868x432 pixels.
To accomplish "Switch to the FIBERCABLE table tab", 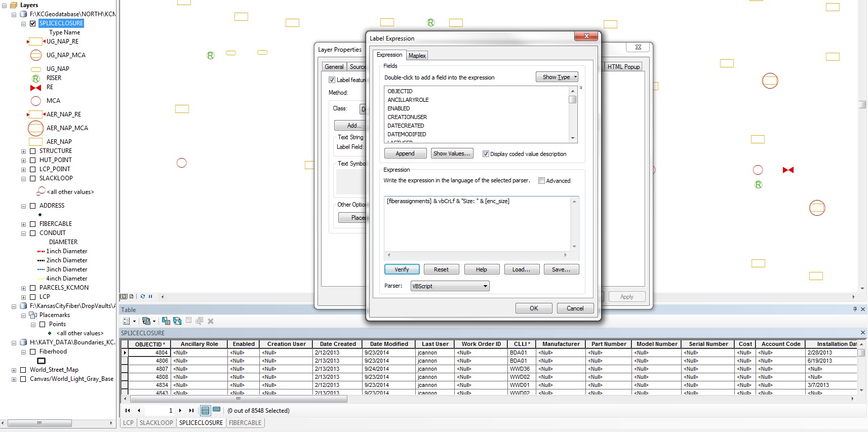I will tap(245, 423).
